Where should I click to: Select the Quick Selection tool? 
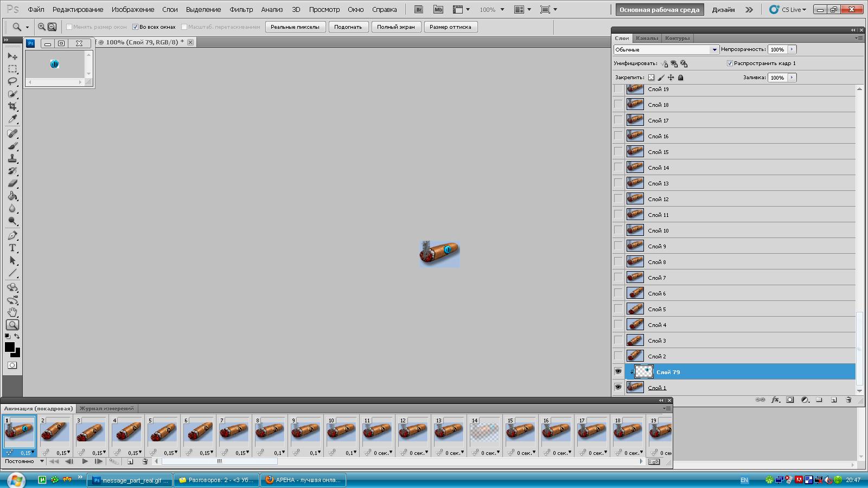[12, 94]
